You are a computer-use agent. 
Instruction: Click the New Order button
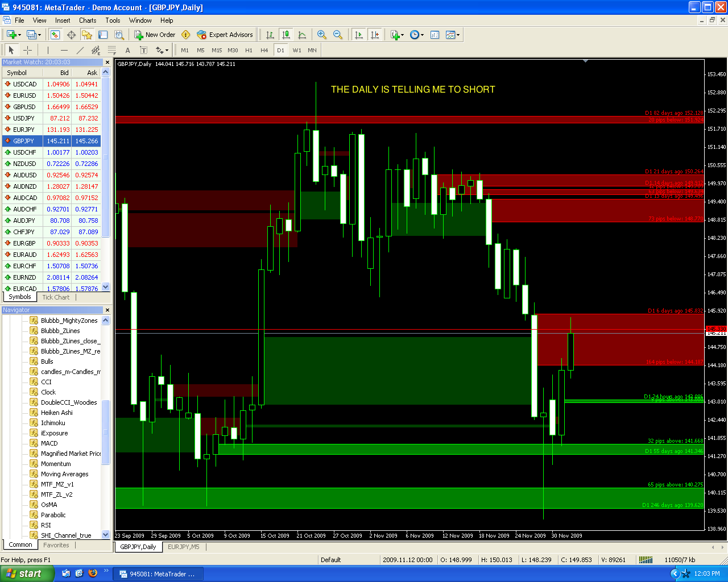(x=155, y=35)
